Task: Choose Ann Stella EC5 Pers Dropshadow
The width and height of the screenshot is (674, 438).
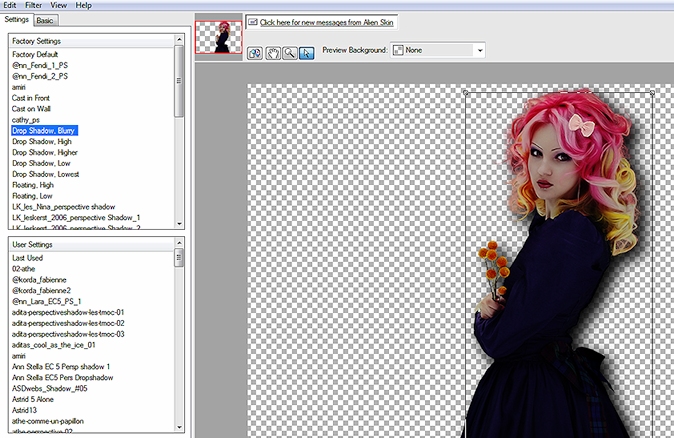Action: (62, 377)
